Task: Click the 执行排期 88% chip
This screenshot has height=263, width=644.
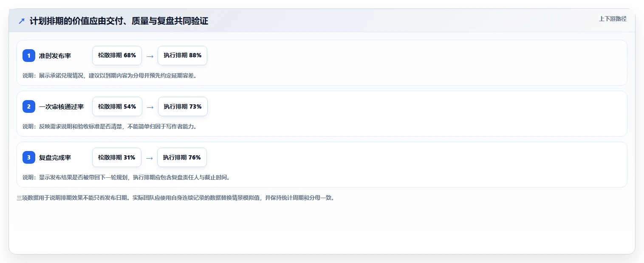Action: [182, 56]
